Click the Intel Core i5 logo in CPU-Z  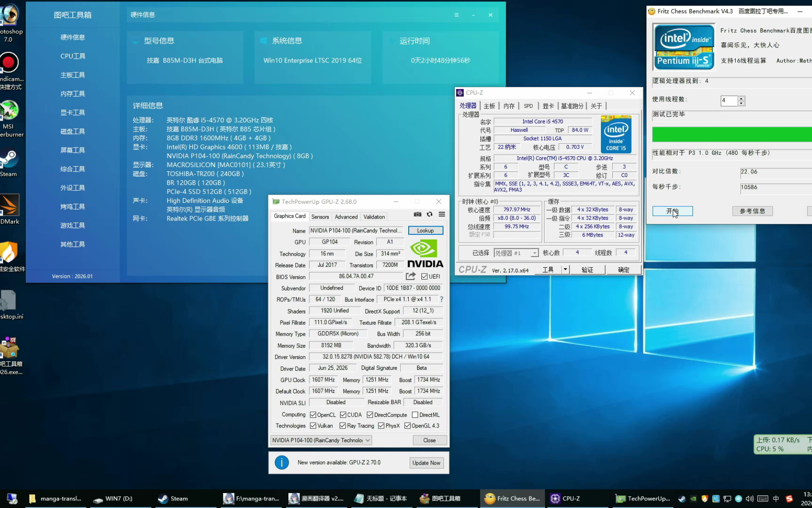(616, 135)
